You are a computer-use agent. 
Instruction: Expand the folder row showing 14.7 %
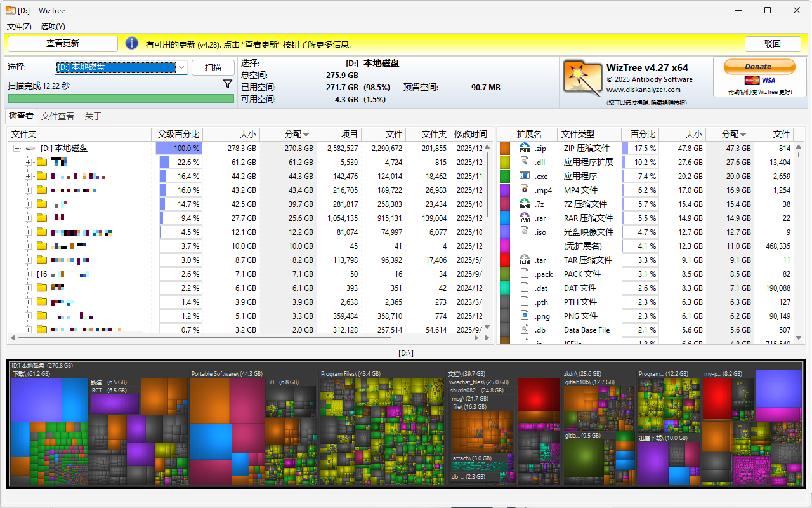click(x=28, y=204)
